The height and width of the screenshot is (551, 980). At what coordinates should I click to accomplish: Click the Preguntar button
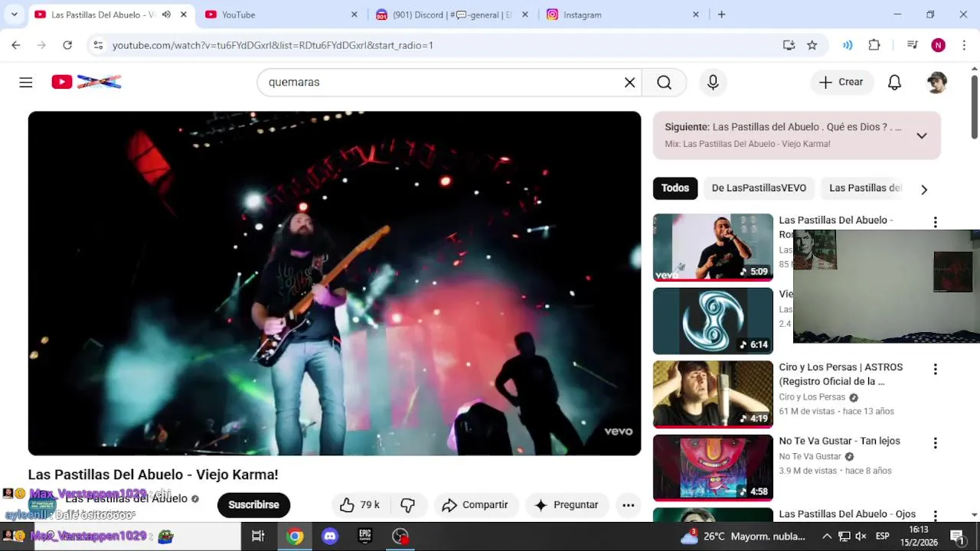(567, 505)
